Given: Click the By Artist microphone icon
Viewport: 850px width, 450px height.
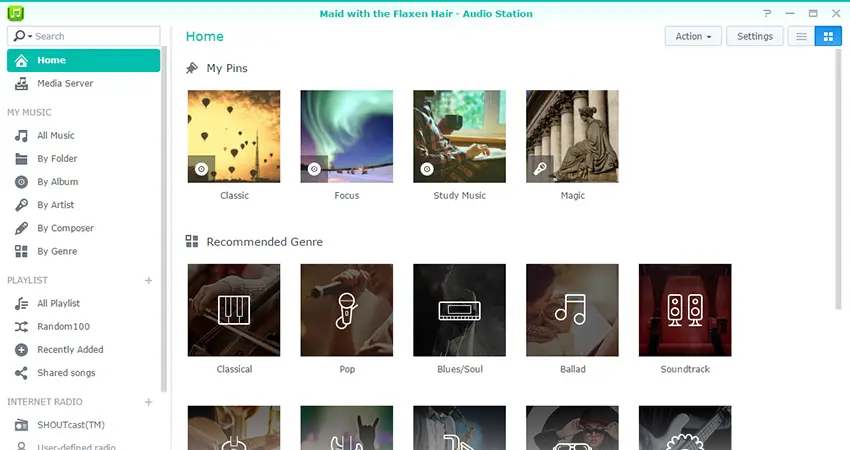Looking at the screenshot, I should [x=21, y=205].
